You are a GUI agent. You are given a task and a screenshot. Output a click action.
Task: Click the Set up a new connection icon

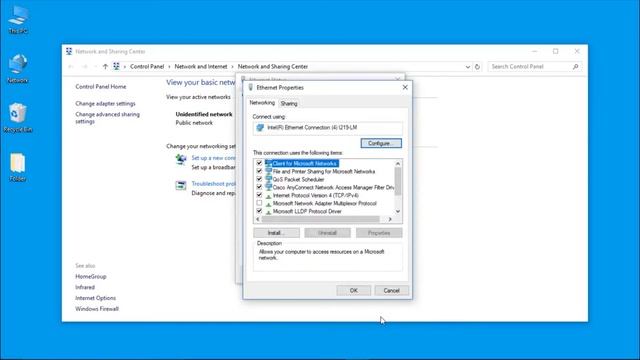181,159
